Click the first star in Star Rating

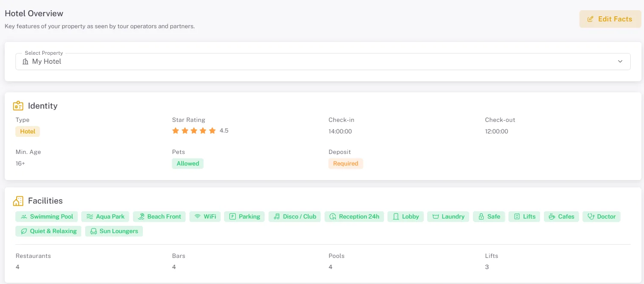(x=175, y=131)
